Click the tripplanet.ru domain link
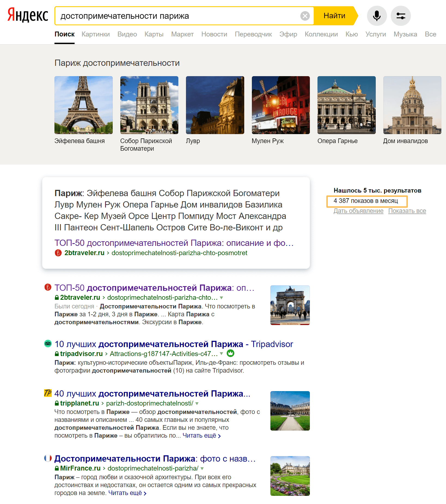The height and width of the screenshot is (504, 446). (80, 403)
